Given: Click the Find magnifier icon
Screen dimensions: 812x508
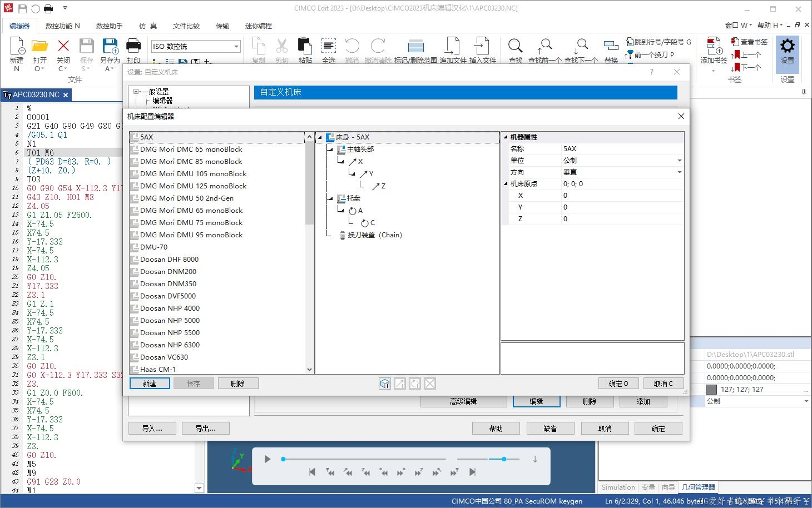Looking at the screenshot, I should pos(516,46).
